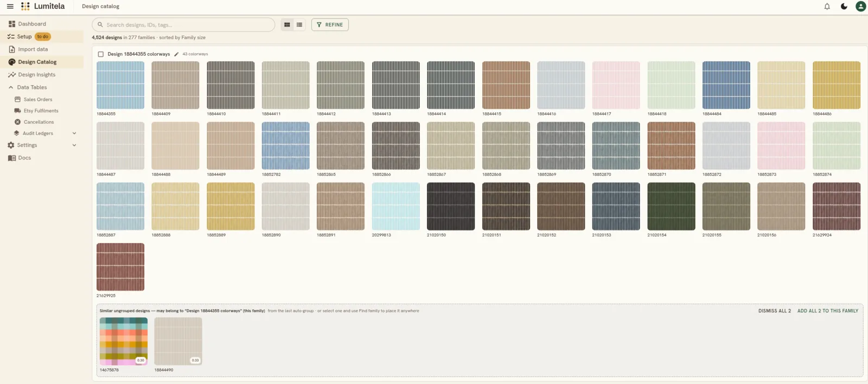
Task: Open thumbnail 18852889 gold design
Action: click(231, 206)
